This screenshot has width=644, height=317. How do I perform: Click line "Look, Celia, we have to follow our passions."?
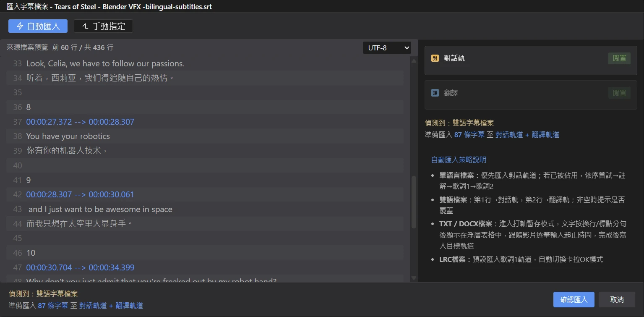(x=105, y=63)
